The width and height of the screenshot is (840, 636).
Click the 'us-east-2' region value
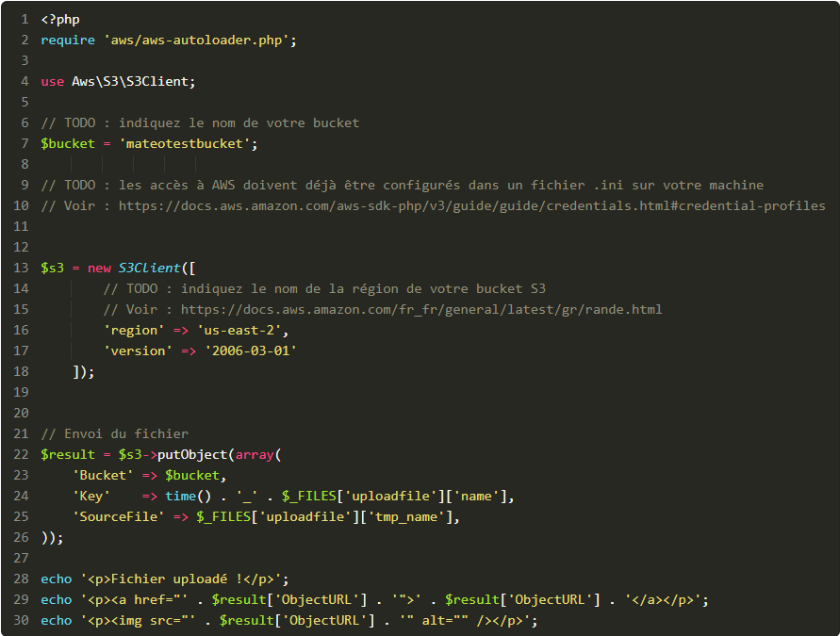(242, 330)
